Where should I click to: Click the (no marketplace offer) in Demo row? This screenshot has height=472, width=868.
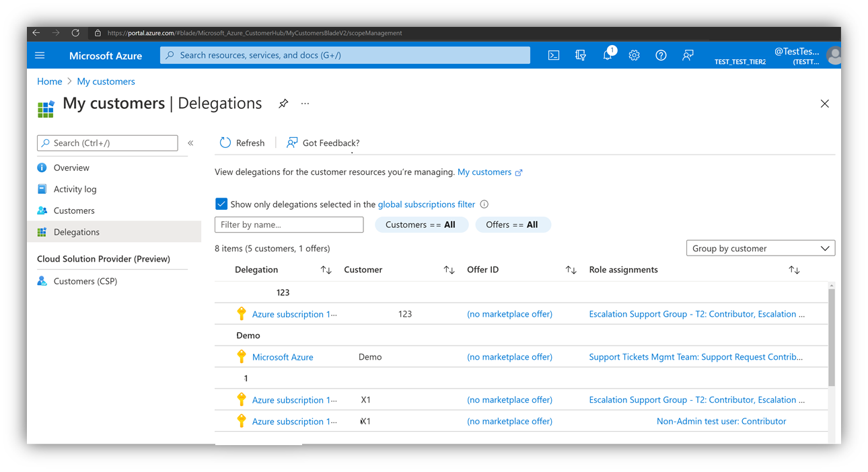pyautogui.click(x=509, y=357)
